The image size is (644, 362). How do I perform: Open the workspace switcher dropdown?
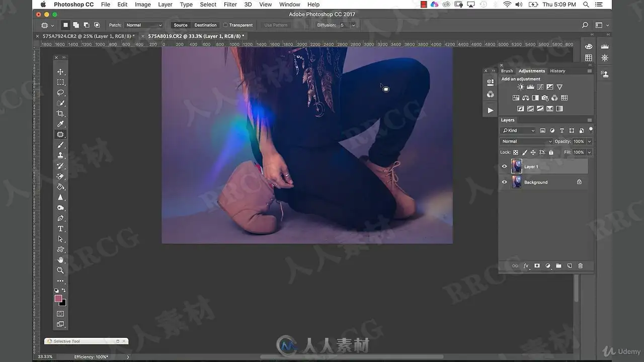click(x=602, y=25)
